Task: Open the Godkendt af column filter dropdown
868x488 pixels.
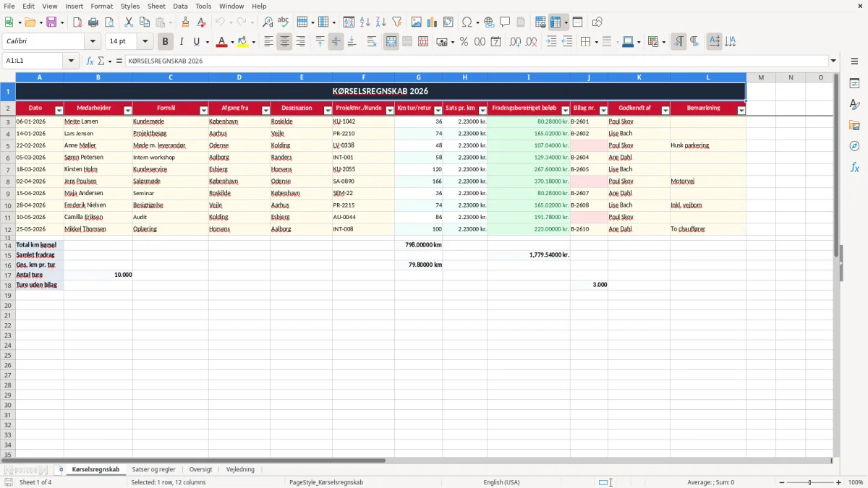Action: click(665, 111)
